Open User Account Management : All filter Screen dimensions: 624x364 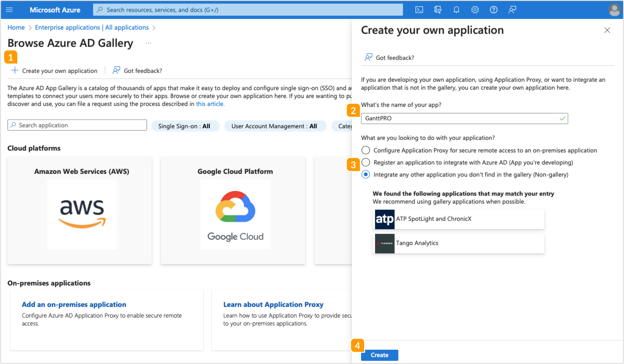click(x=275, y=126)
